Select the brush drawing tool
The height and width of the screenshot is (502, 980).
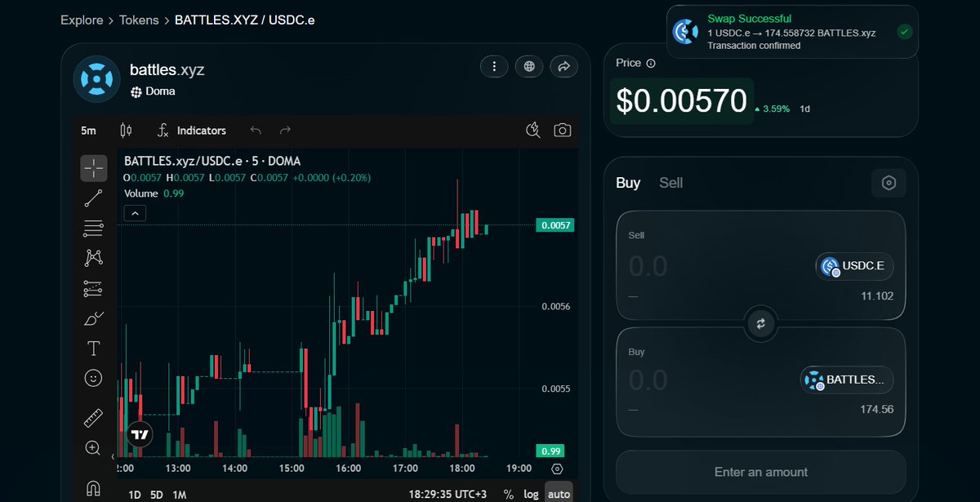point(93,318)
